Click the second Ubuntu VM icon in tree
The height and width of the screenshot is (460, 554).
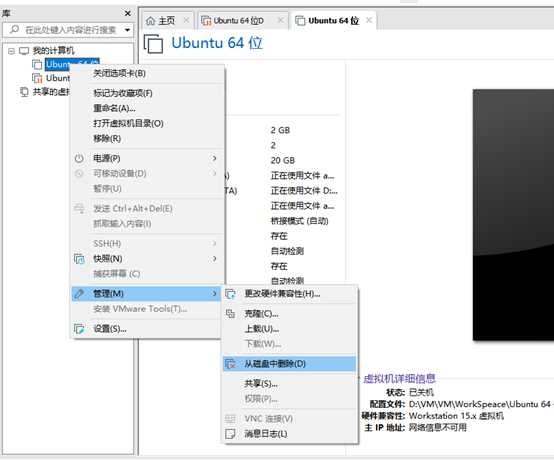point(37,78)
